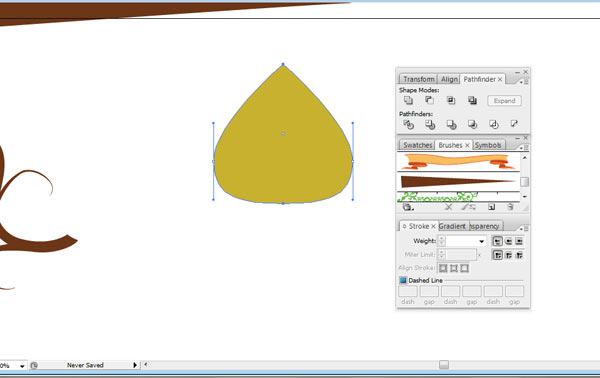Open the stroke Weight dropdown
The height and width of the screenshot is (378, 600).
[x=481, y=241]
